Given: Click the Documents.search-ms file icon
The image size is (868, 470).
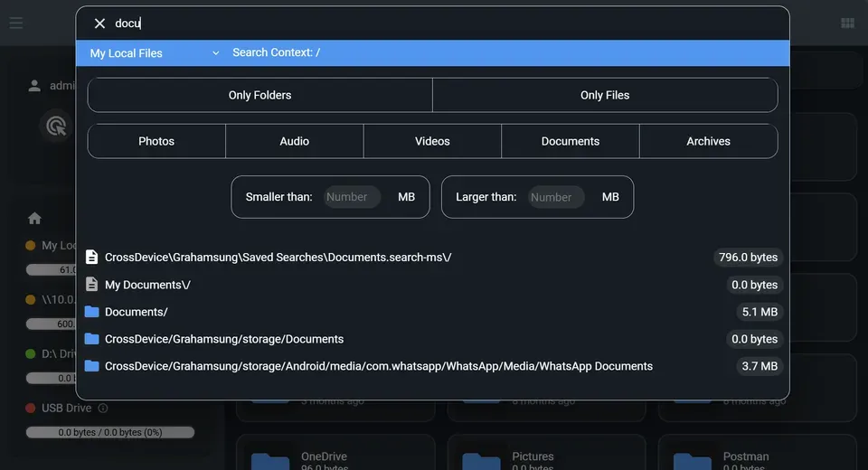Looking at the screenshot, I should 91,258.
